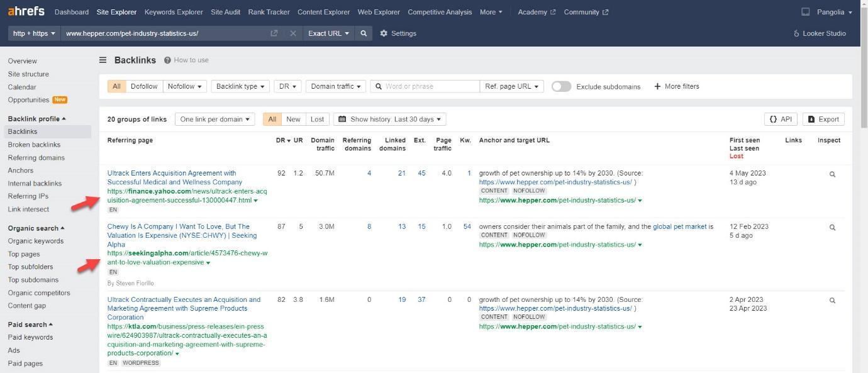
Task: Open Keywords Explorer
Action: pyautogui.click(x=174, y=12)
